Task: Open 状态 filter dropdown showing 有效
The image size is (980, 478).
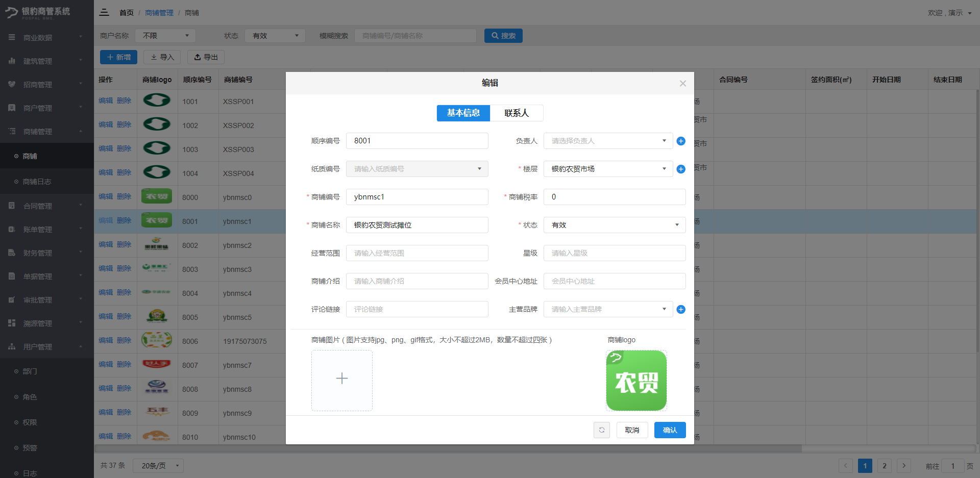Action: click(275, 36)
